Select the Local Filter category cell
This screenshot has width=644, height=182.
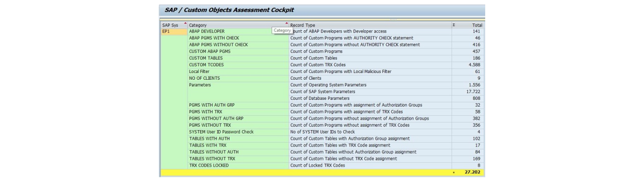click(238, 72)
